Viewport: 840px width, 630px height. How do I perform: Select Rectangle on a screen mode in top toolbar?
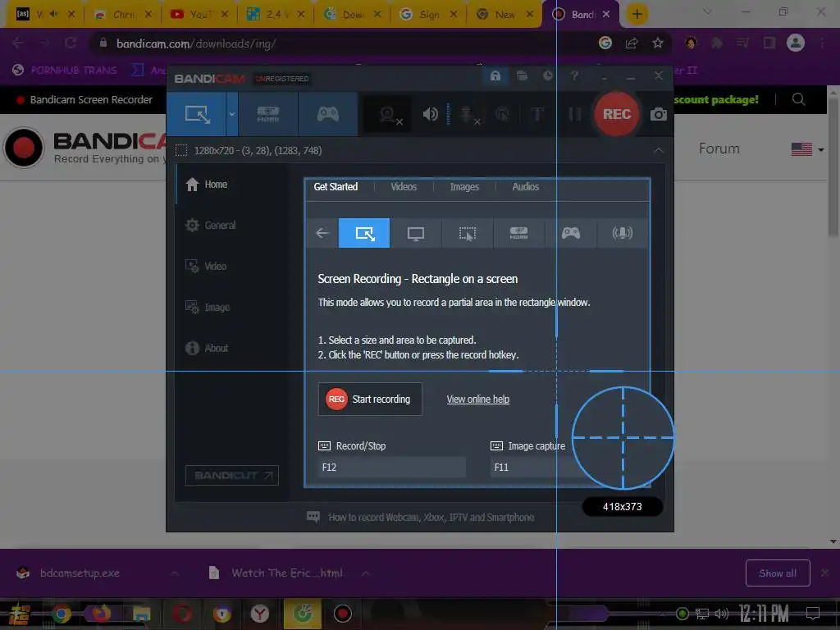(x=197, y=114)
